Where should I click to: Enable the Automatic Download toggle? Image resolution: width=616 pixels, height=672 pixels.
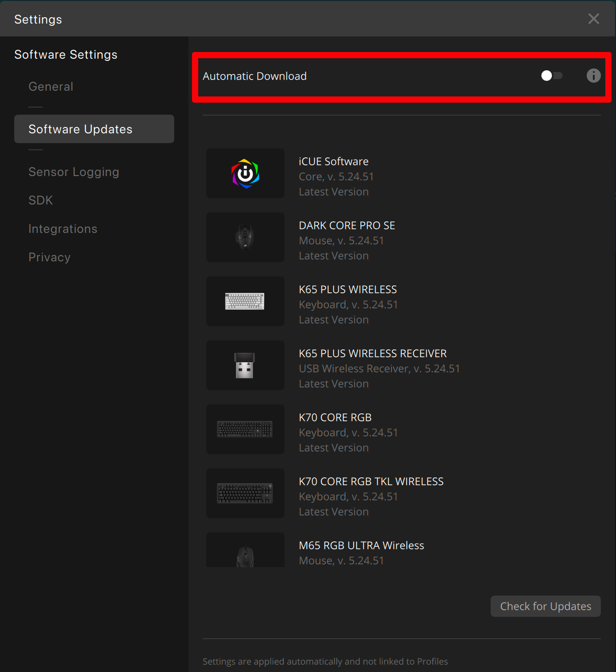pos(552,76)
